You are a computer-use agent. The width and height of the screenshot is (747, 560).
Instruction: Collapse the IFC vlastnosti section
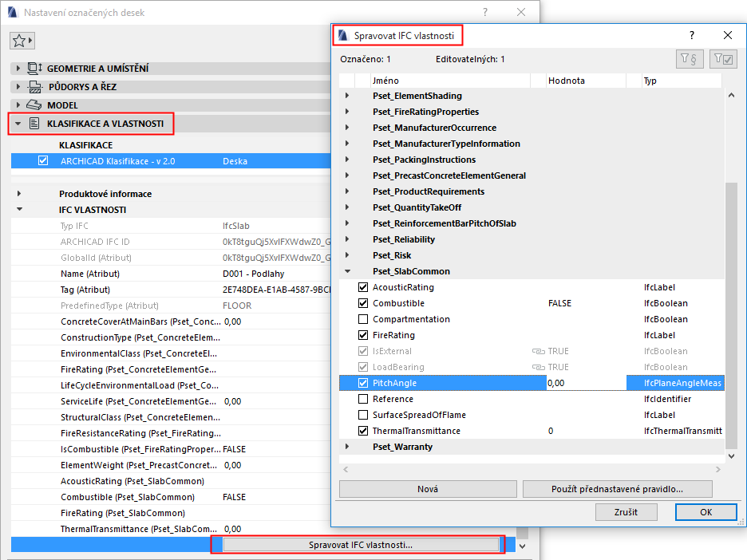coord(19,209)
